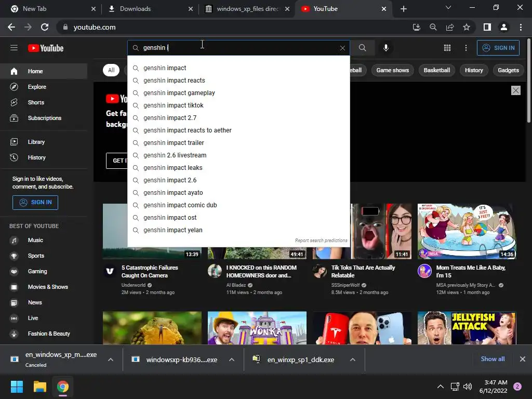This screenshot has width=532, height=399.
Task: Open Gaming in Best of YouTube
Action: [x=44, y=271]
